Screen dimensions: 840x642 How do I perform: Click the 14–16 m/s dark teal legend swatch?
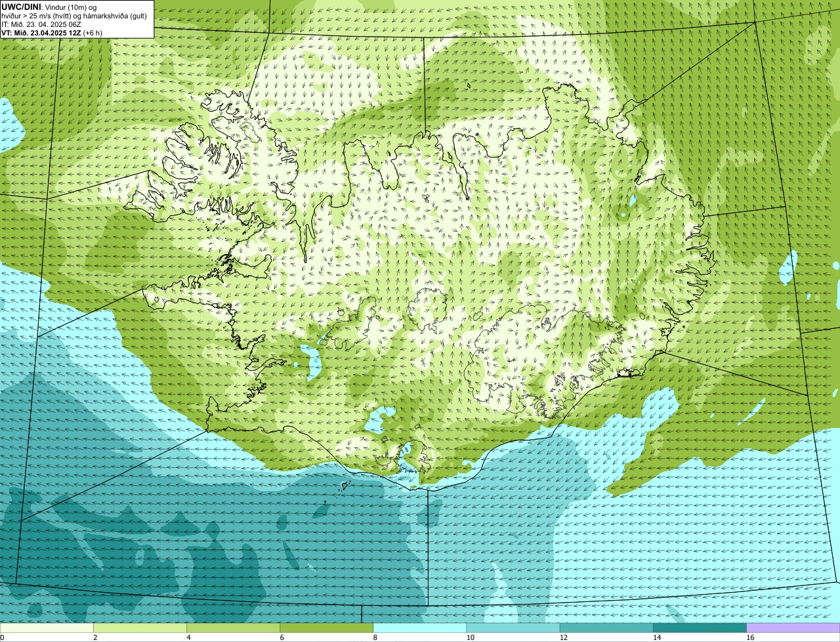click(x=700, y=628)
